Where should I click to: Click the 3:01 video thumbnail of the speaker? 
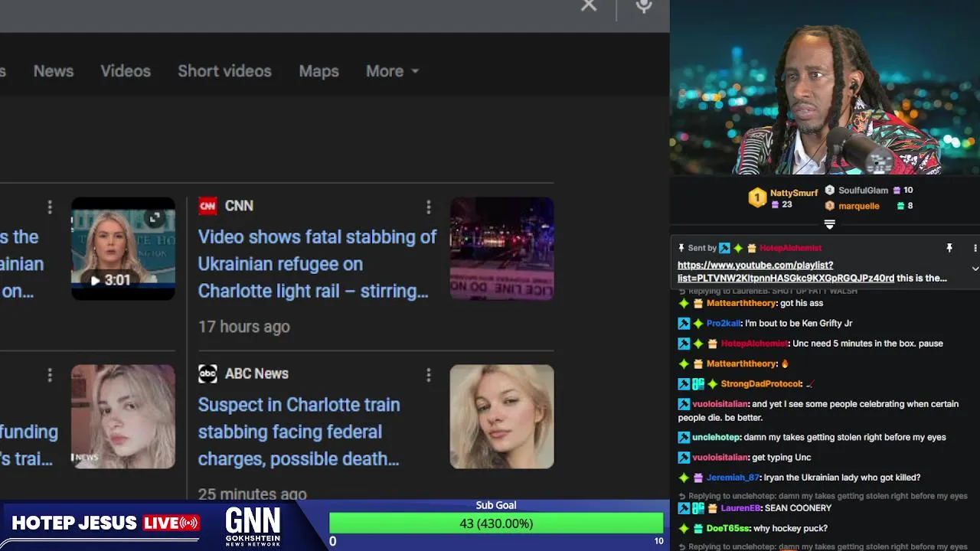[x=123, y=249]
